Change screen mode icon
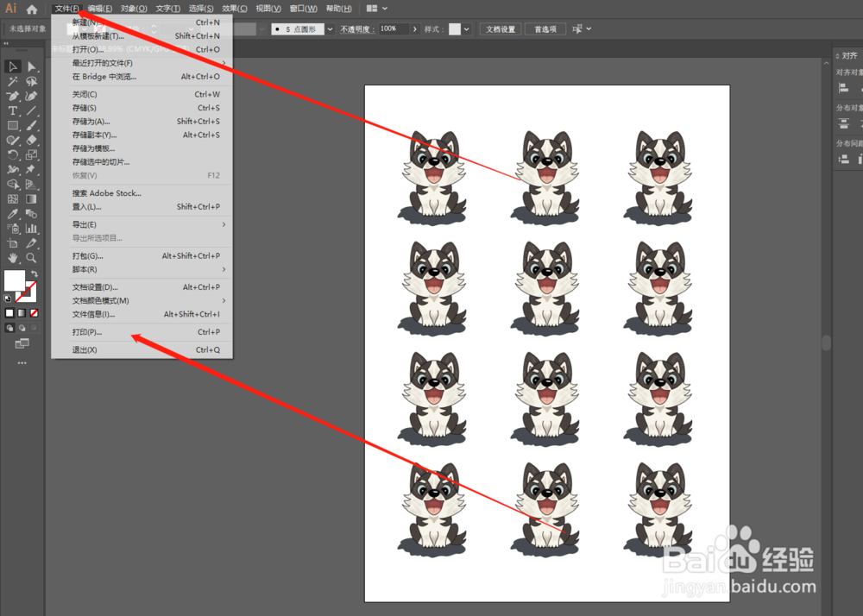 (22, 343)
